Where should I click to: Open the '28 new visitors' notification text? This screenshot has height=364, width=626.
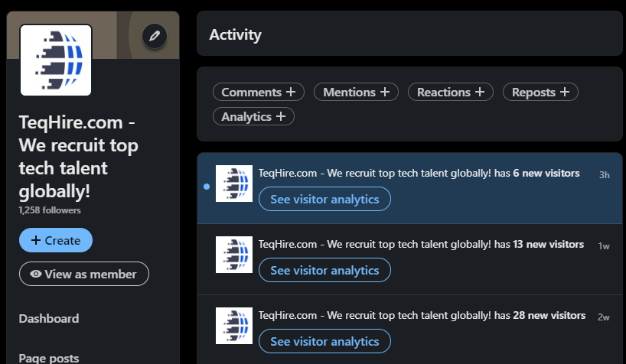(422, 315)
